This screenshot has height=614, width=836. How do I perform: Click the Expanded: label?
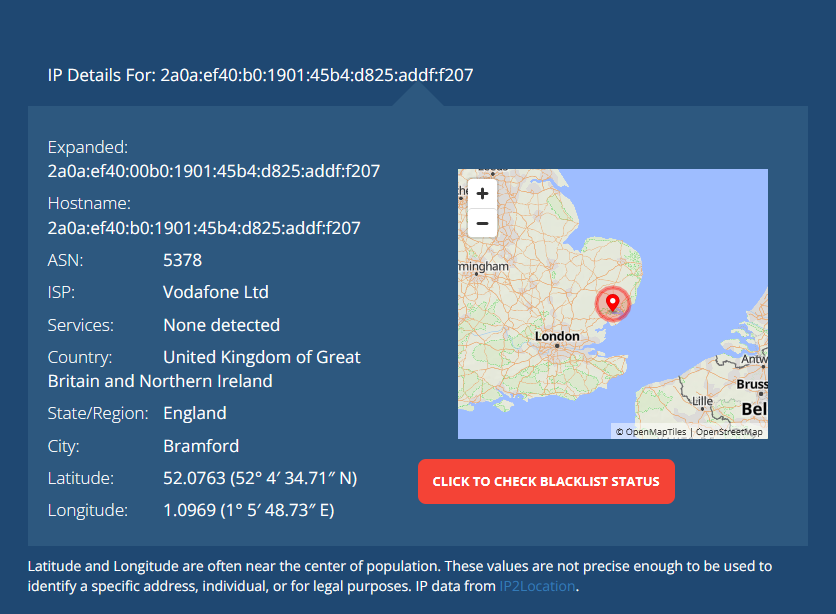point(88,147)
